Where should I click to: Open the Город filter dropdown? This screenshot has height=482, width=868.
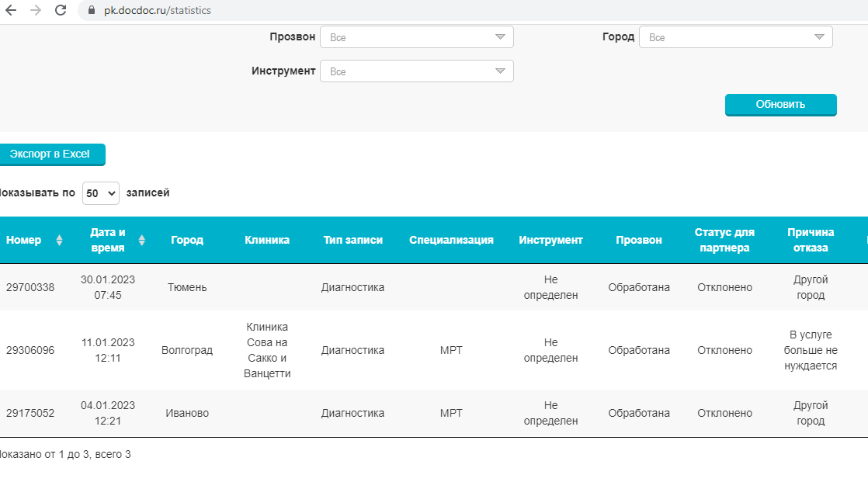pyautogui.click(x=735, y=37)
